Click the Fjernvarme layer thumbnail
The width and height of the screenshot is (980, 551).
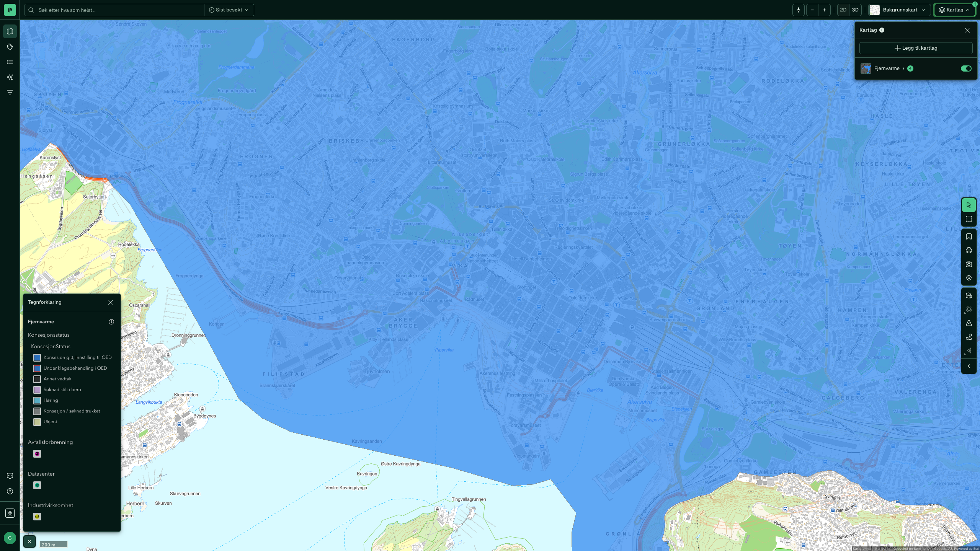[x=866, y=68]
